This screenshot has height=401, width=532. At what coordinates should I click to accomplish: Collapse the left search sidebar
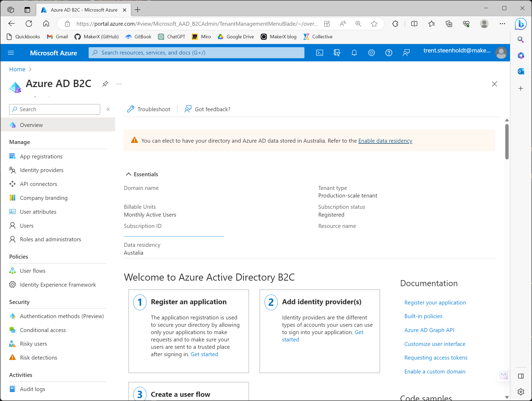108,109
